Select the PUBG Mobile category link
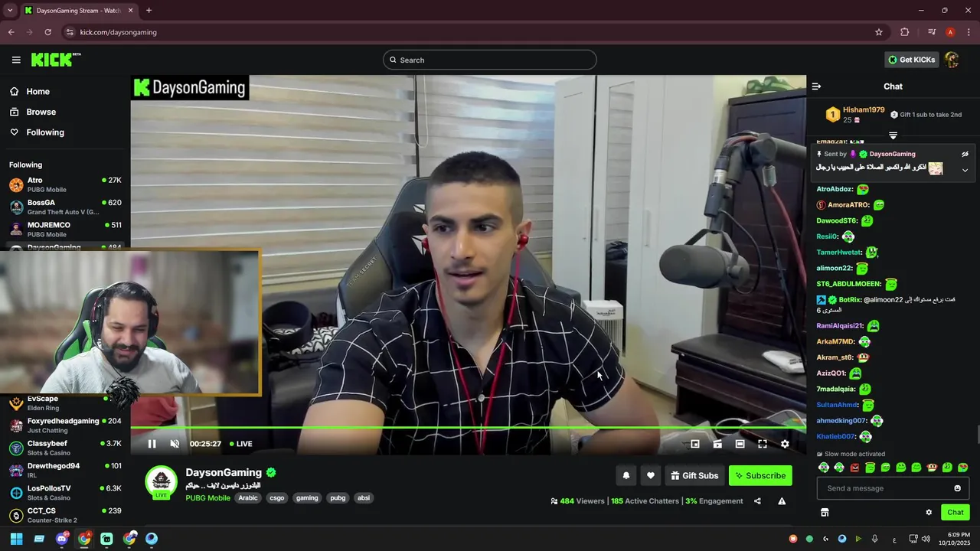The image size is (980, 551). click(207, 498)
